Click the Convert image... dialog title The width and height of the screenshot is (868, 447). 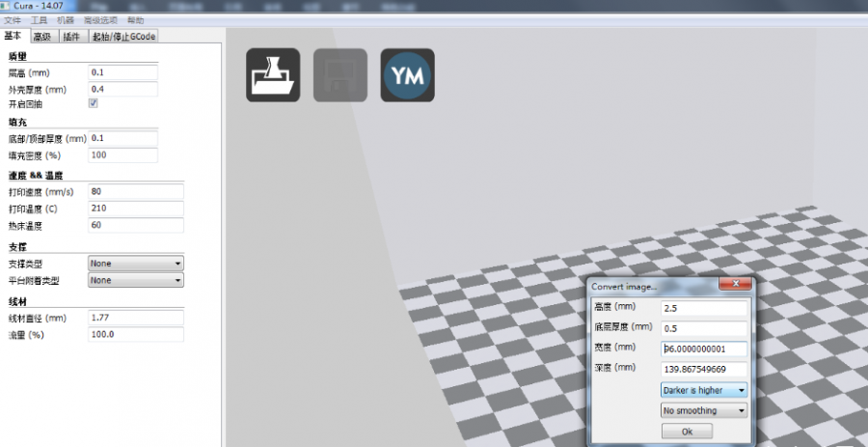624,287
